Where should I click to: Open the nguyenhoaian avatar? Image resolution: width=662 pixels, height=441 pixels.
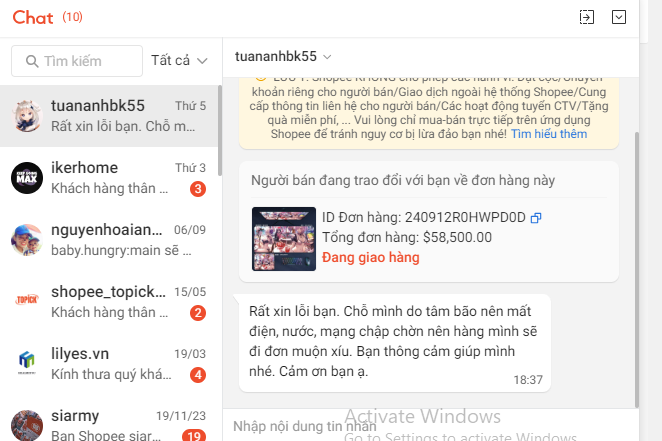(27, 240)
